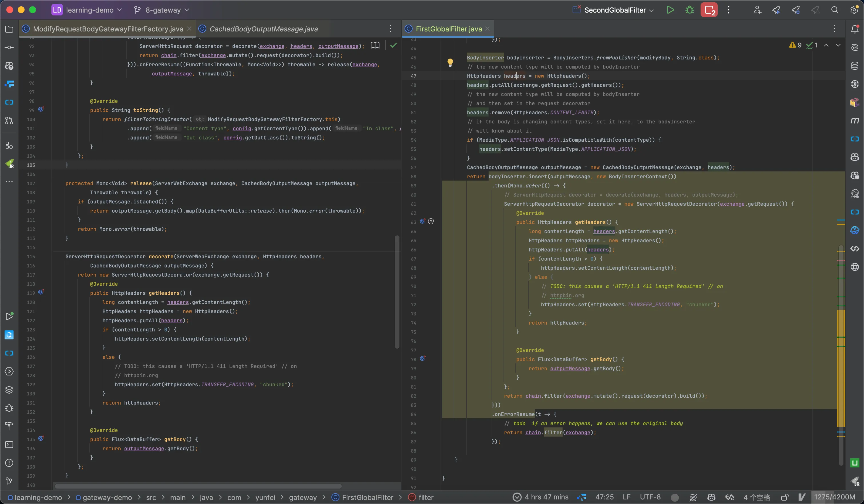The width and height of the screenshot is (864, 504).
Task: Open the Run tool window icon
Action: [9, 316]
